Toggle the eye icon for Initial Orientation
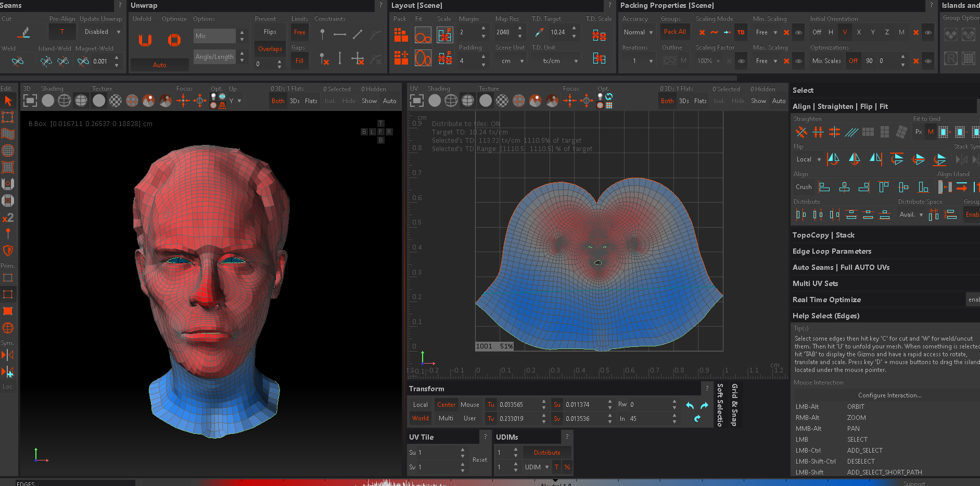 (x=928, y=32)
